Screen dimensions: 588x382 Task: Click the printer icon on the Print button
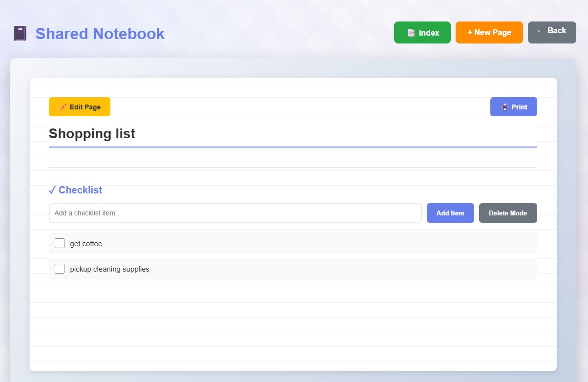(x=505, y=107)
